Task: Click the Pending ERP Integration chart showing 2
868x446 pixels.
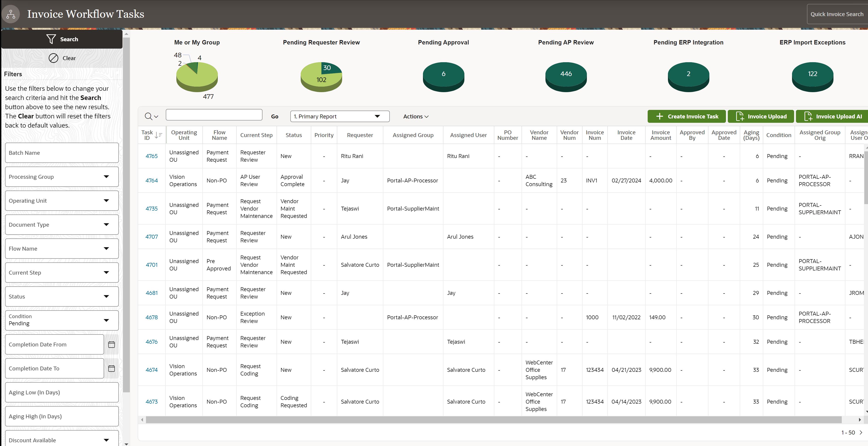Action: click(x=688, y=77)
